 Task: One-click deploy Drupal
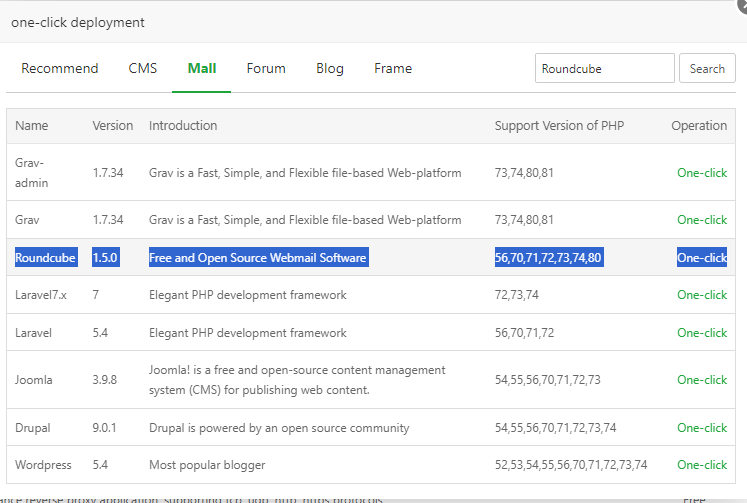click(702, 428)
